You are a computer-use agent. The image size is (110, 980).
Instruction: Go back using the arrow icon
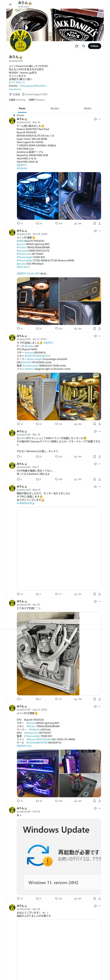tap(11, 5)
